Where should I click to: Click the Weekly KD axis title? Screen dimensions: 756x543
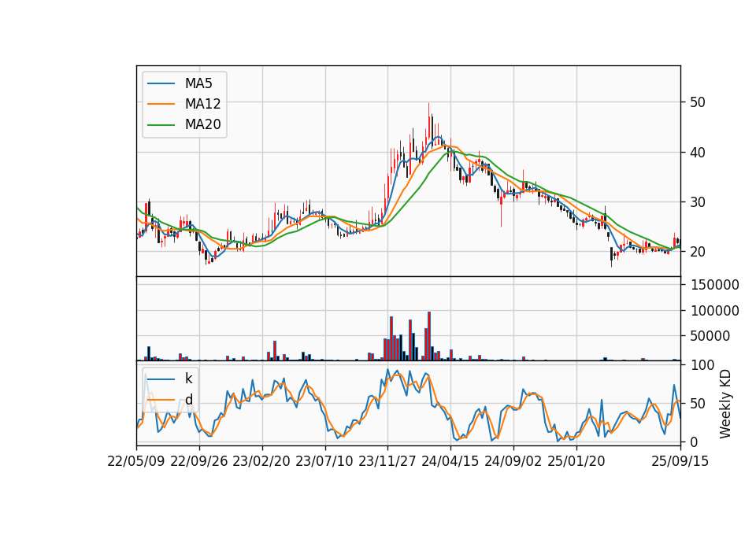[x=725, y=404]
